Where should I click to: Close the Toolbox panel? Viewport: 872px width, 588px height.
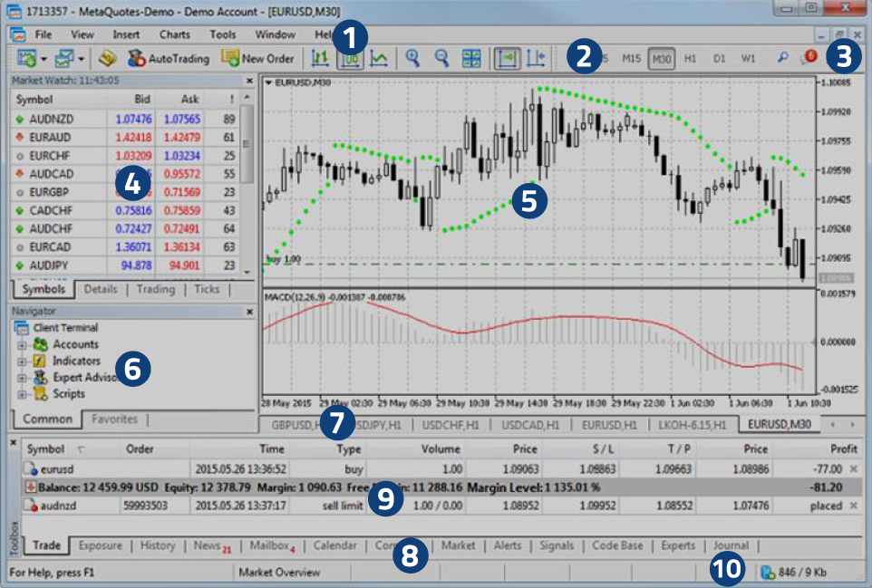[14, 443]
